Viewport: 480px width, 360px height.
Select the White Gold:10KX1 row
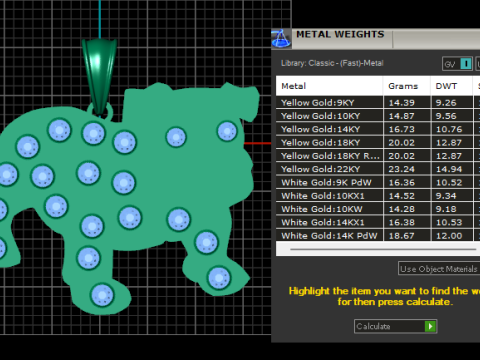pyautogui.click(x=378, y=196)
